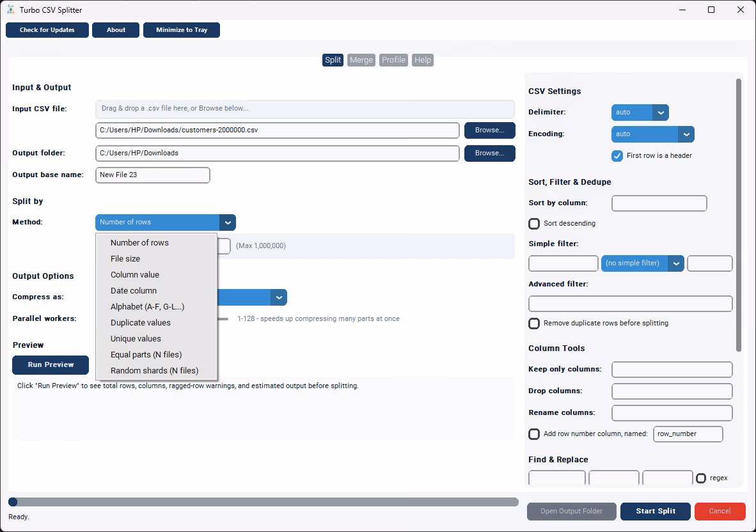Uncheck First row is a header
The height and width of the screenshot is (532, 756).
pyautogui.click(x=617, y=155)
